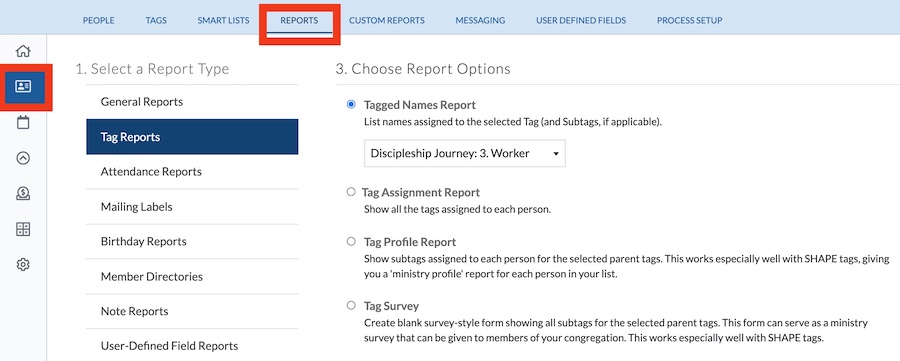Select the Tagged Names Report radio button
900x361 pixels.
351,104
